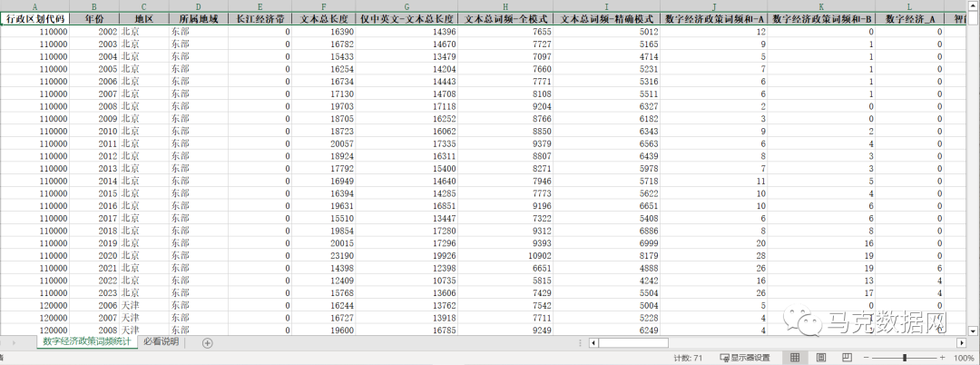Select column J header
This screenshot has width=980, height=365.
(x=714, y=5)
